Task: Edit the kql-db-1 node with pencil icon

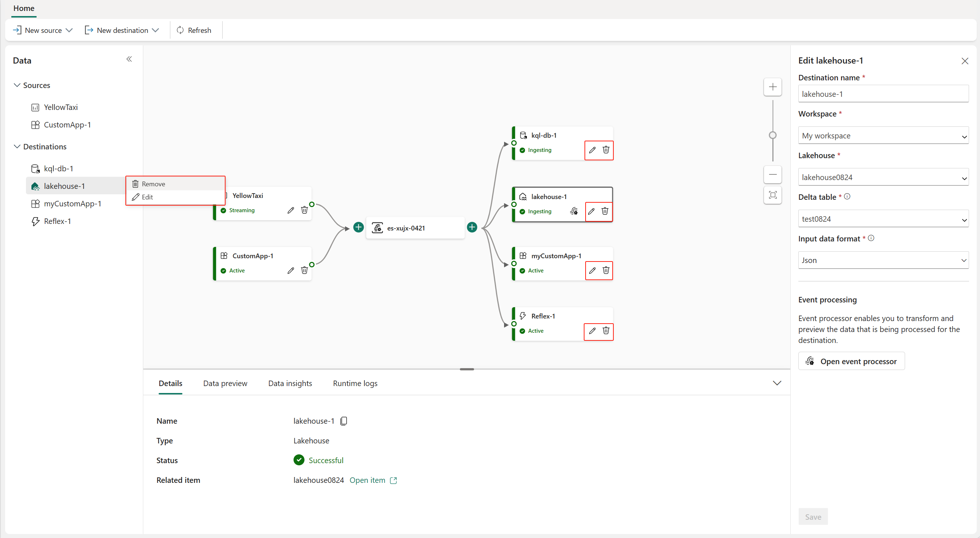Action: pos(592,150)
